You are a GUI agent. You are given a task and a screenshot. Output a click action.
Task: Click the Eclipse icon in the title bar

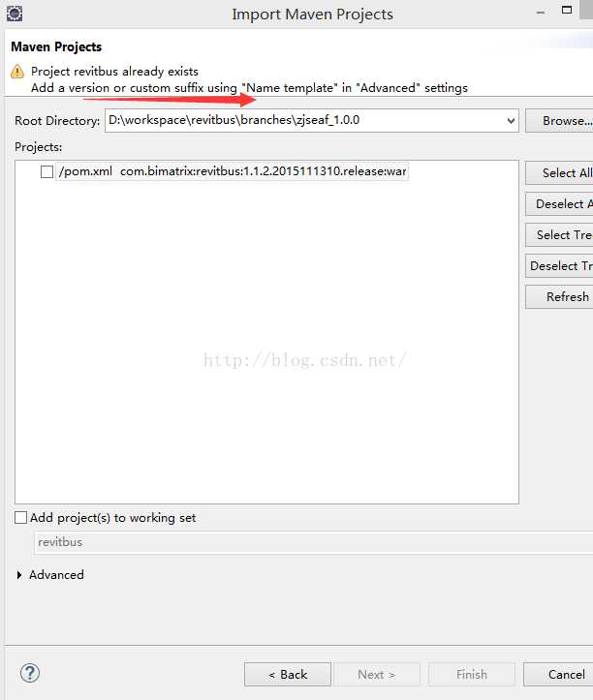coord(15,14)
